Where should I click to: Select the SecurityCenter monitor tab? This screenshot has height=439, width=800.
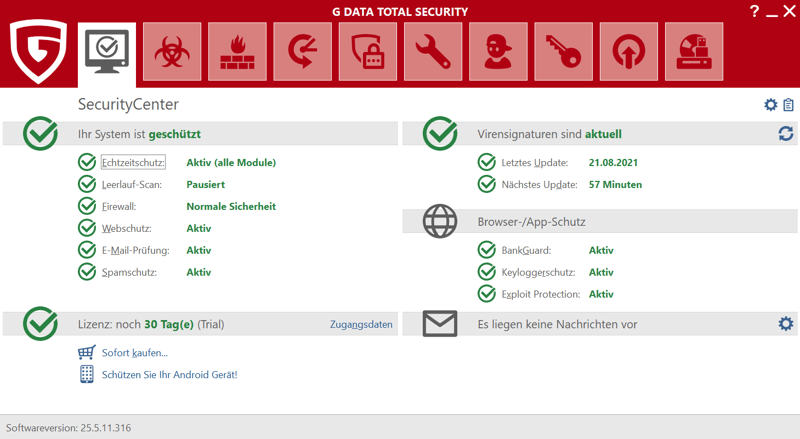tap(107, 51)
